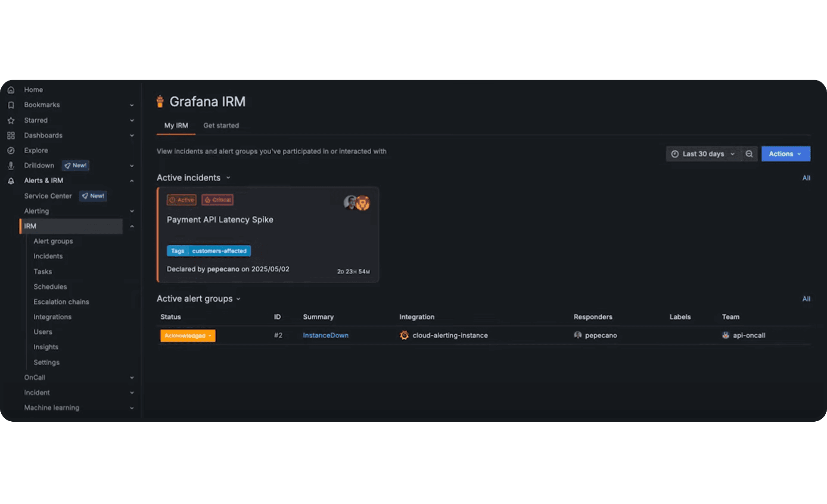Open the Last 30 days time picker
This screenshot has height=504, width=827.
point(704,154)
